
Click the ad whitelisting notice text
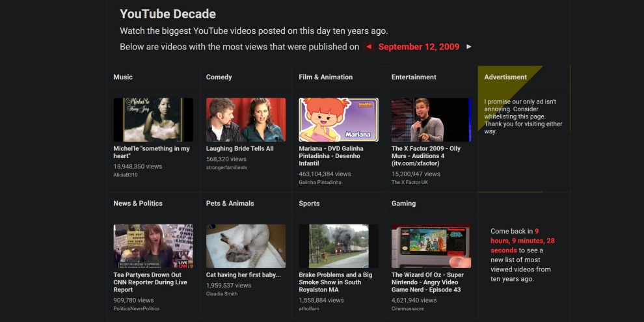pyautogui.click(x=523, y=116)
